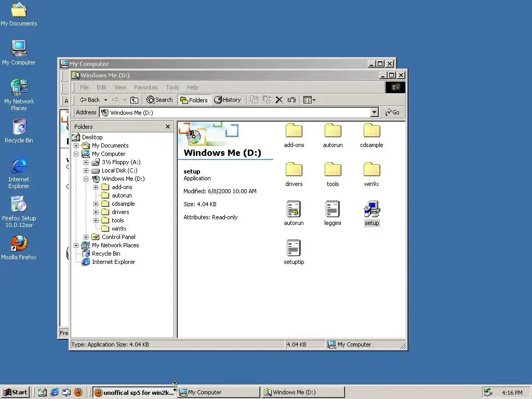Click the Delete toolbar icon
The height and width of the screenshot is (399, 532).
279,100
